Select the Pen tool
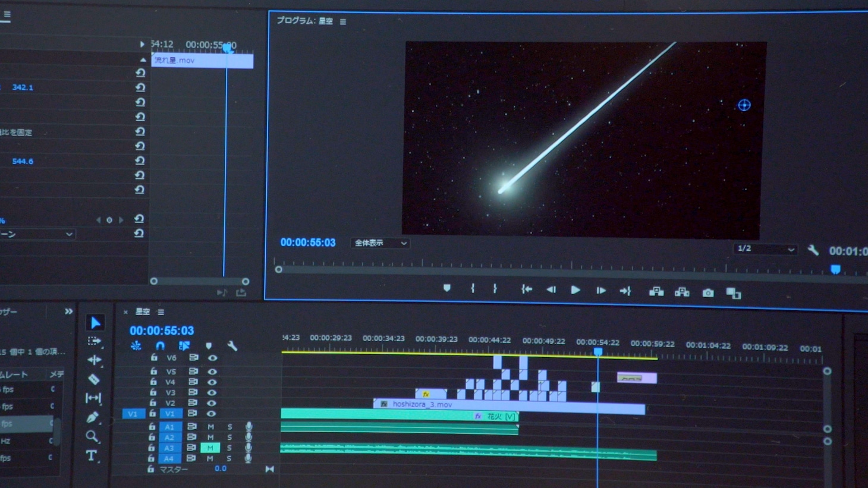 [92, 417]
